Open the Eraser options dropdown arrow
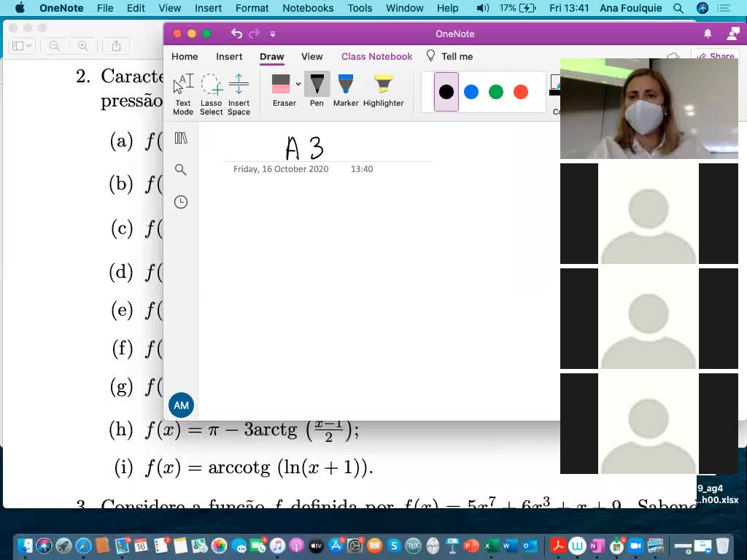Image resolution: width=747 pixels, height=560 pixels. (x=298, y=85)
